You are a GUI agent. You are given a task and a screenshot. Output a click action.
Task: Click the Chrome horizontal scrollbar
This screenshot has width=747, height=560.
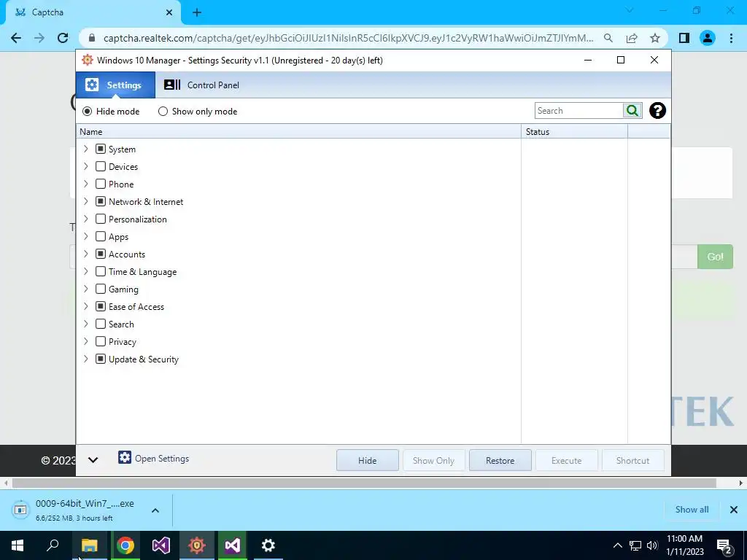[x=364, y=483]
